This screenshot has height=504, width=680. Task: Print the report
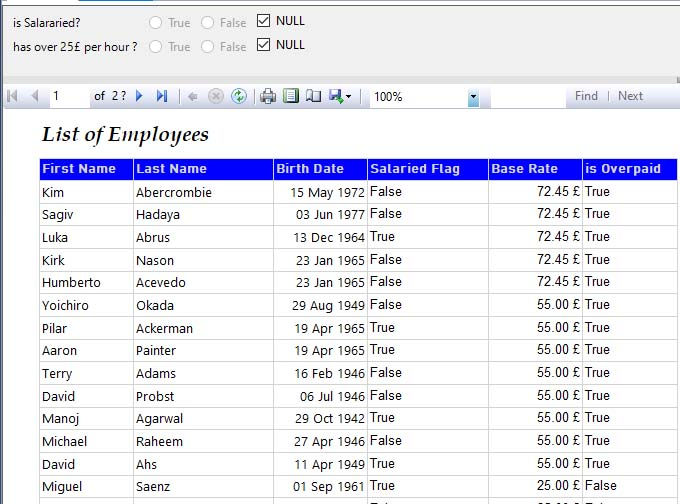(x=268, y=96)
